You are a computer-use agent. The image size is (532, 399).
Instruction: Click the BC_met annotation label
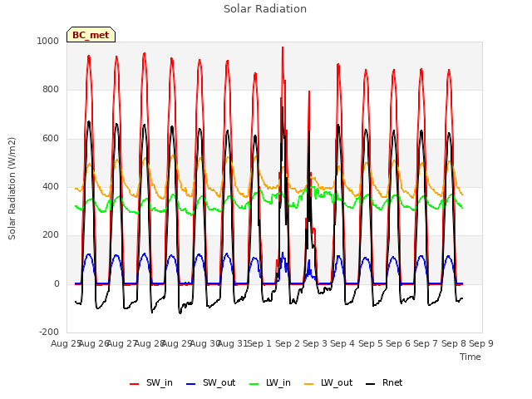[91, 35]
